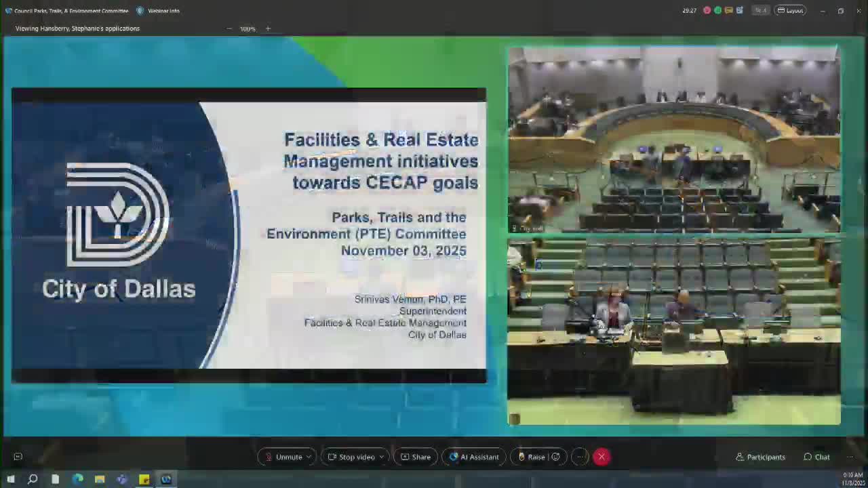The width and height of the screenshot is (868, 488).
Task: Open Microsoft Teams from the taskbar
Action: [122, 479]
